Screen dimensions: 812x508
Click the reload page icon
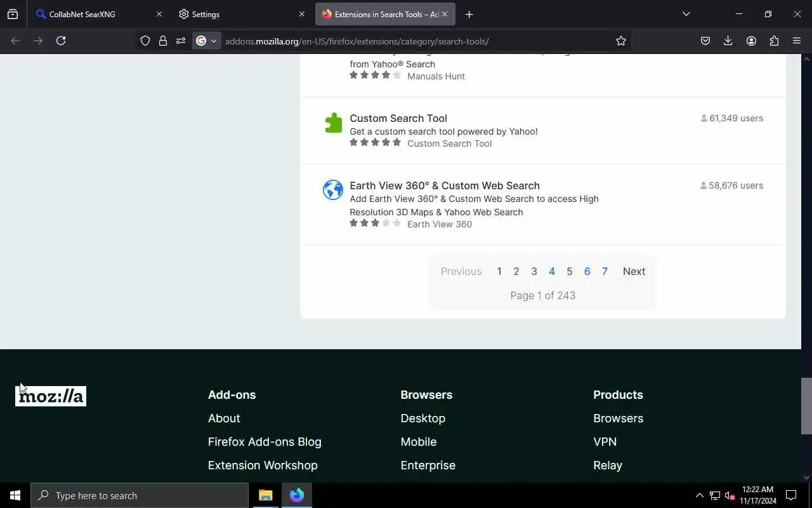[61, 41]
